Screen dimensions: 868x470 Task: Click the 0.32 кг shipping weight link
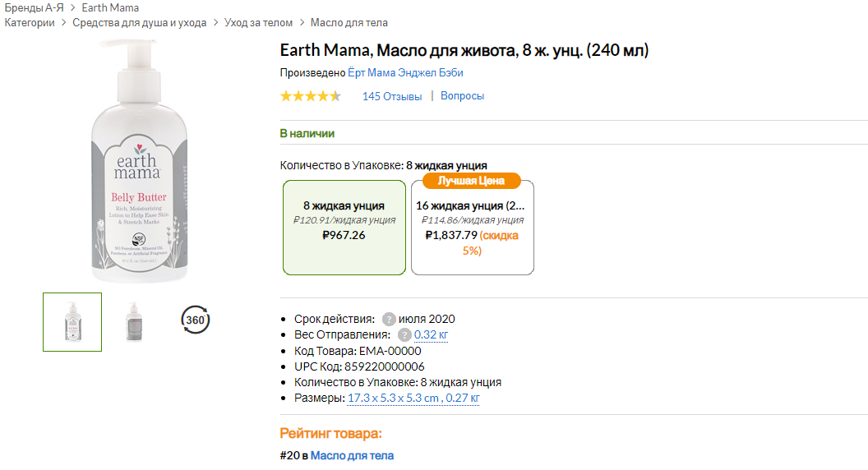tap(431, 334)
